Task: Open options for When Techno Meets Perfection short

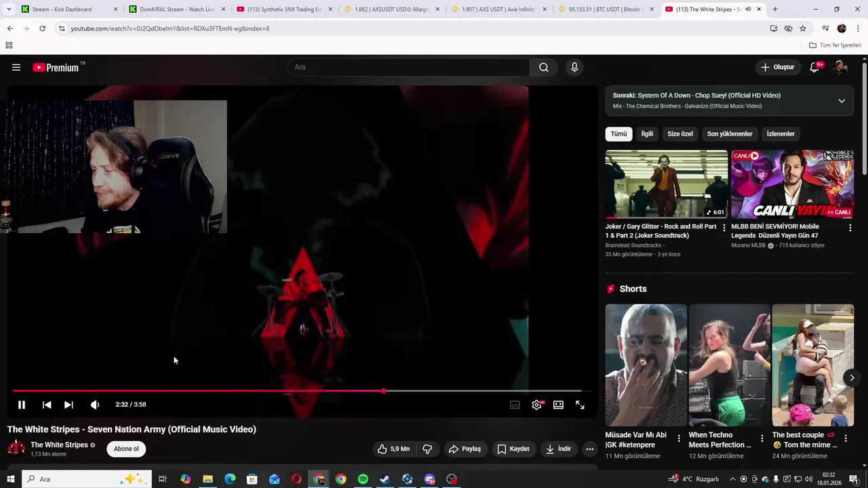Action: pos(762,439)
